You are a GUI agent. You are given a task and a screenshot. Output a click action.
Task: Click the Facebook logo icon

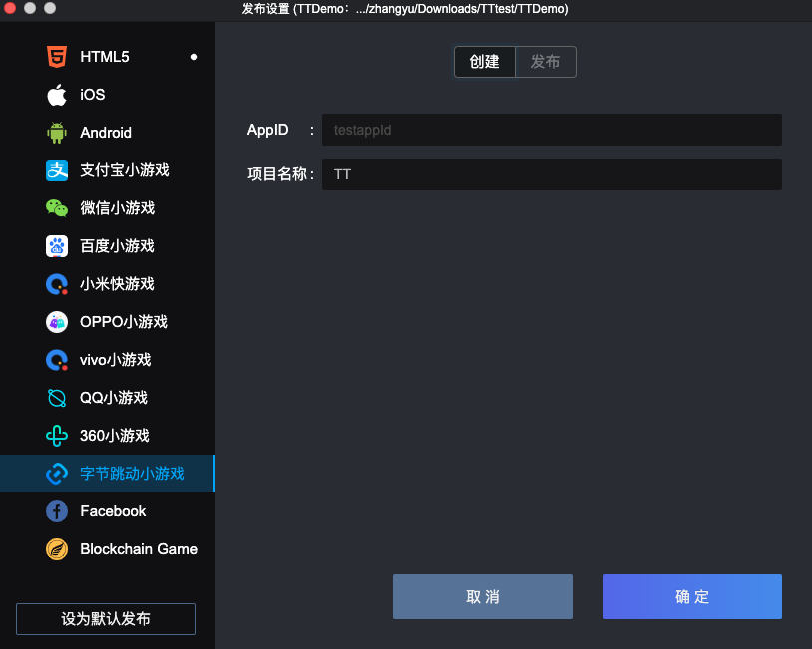[x=57, y=511]
